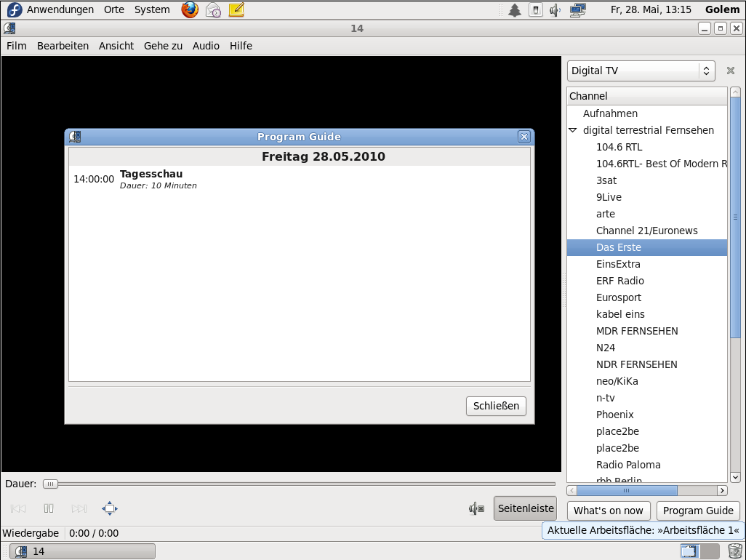Select the 104.6 RTL channel
The width and height of the screenshot is (746, 560).
point(619,147)
